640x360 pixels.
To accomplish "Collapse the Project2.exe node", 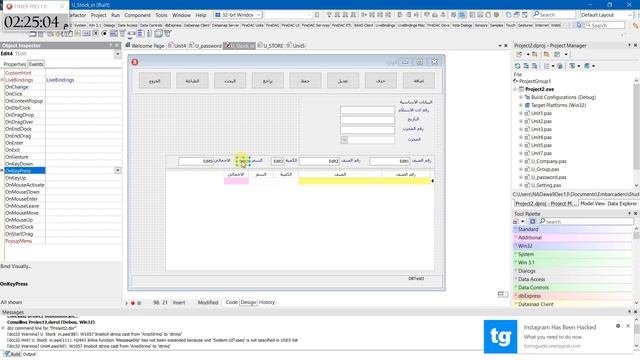I will [516, 89].
